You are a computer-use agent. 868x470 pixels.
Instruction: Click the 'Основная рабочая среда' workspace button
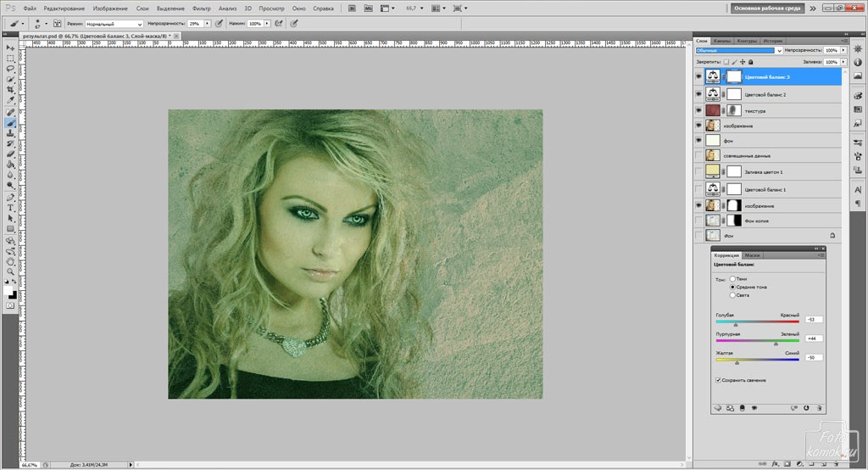(765, 8)
